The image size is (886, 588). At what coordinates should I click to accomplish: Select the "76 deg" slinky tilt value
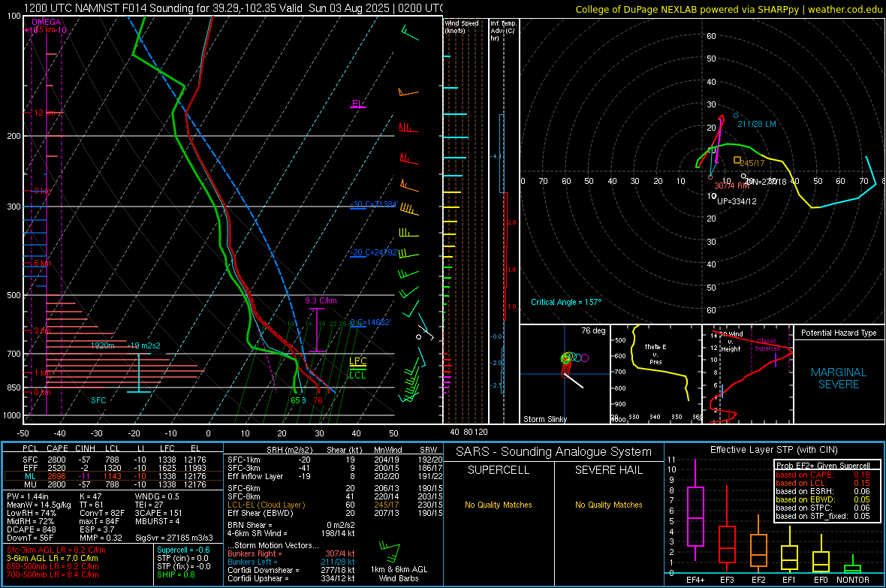pyautogui.click(x=593, y=330)
